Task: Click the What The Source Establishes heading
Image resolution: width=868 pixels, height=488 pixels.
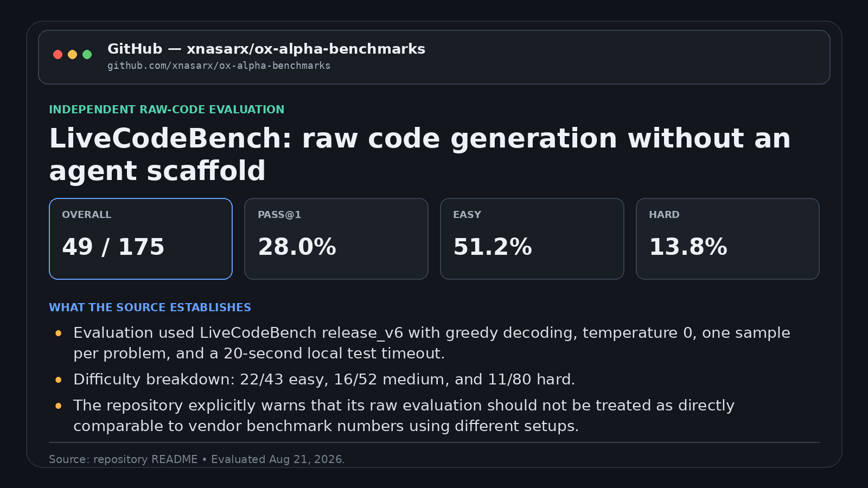Action: (150, 307)
